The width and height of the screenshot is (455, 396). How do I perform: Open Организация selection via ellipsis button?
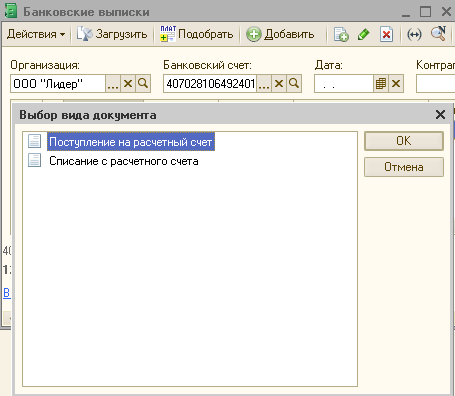coord(113,83)
